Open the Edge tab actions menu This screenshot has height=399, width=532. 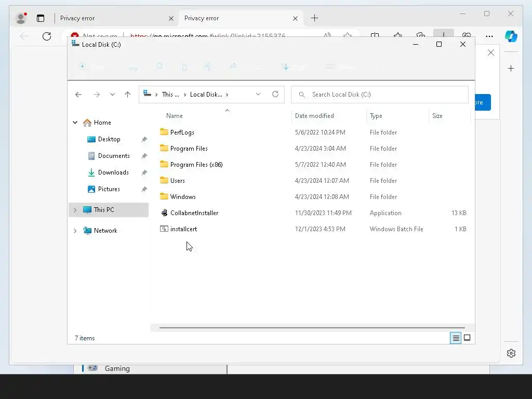pos(41,18)
